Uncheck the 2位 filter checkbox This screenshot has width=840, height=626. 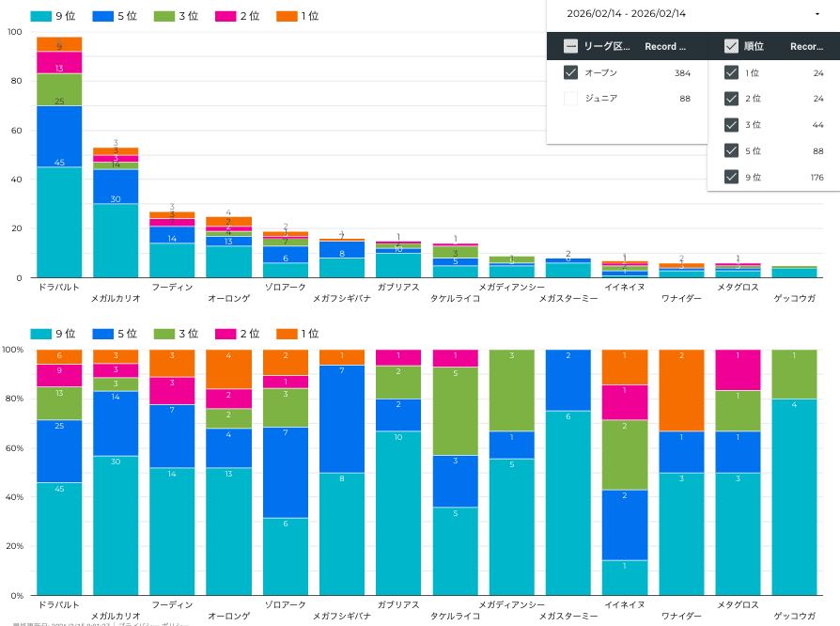coord(731,99)
